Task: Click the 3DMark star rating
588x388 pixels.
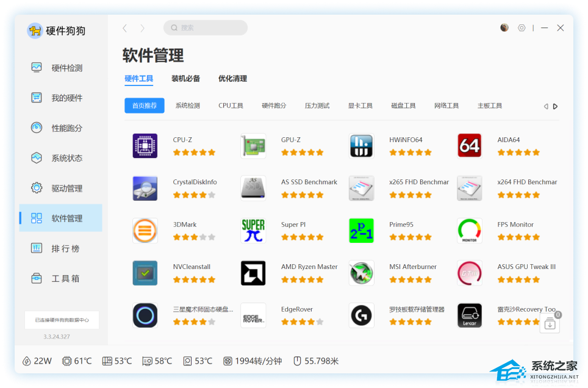Action: click(194, 237)
